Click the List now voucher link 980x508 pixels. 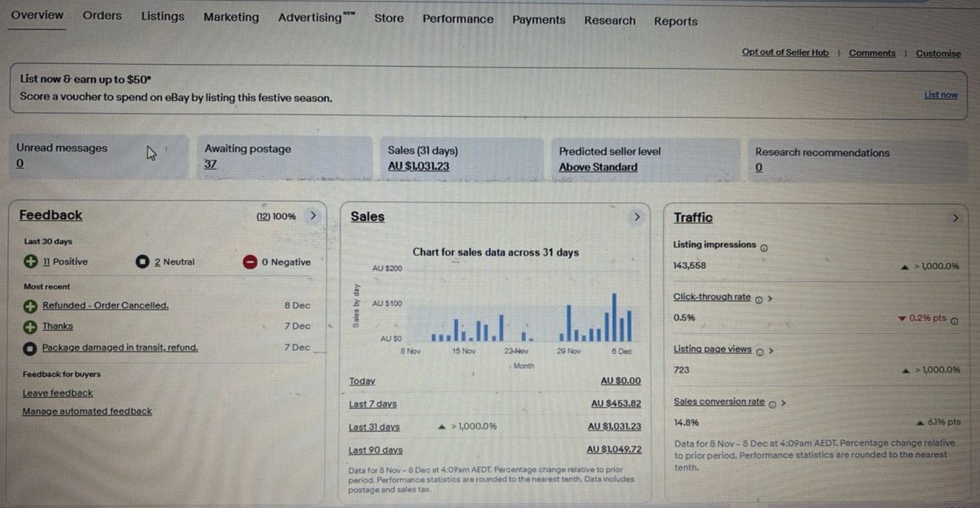pyautogui.click(x=940, y=95)
